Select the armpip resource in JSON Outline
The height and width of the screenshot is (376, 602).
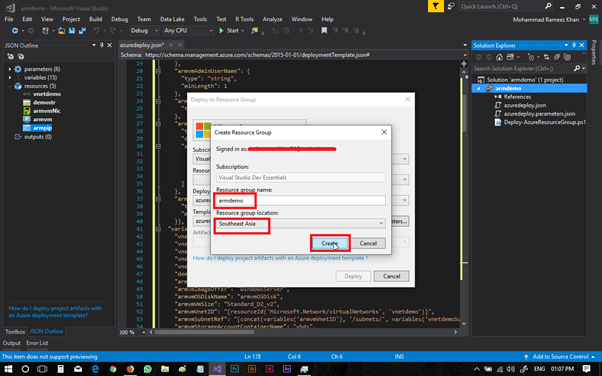click(42, 128)
